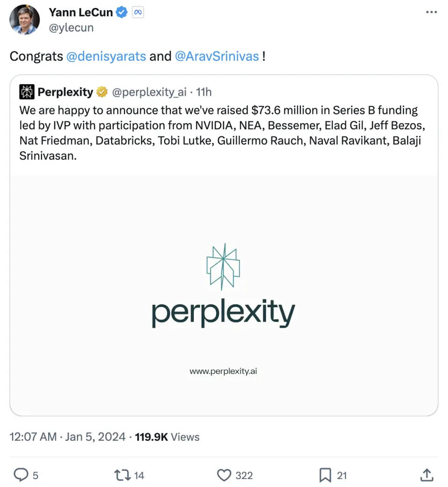Click the Meta affiliation badge icon
The image size is (448, 487).
[138, 13]
